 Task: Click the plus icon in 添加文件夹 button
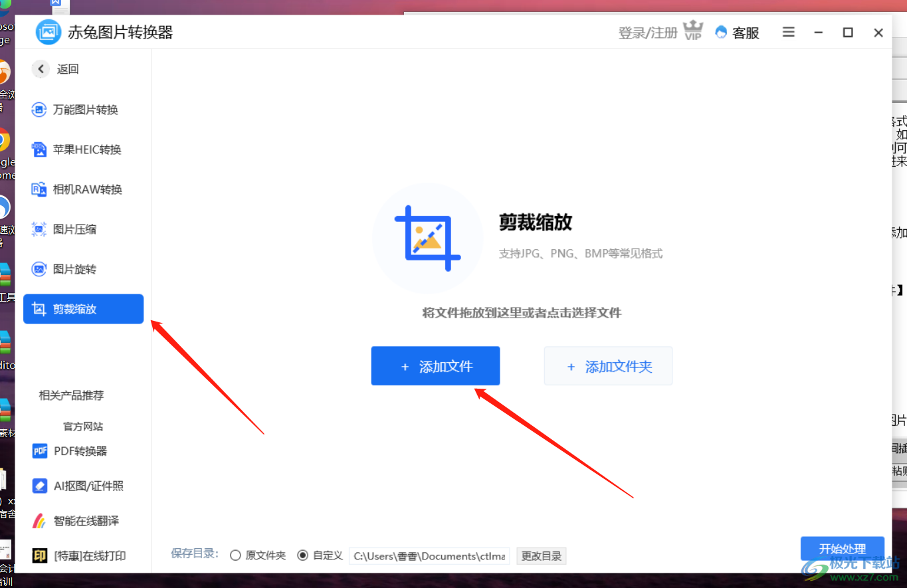(x=571, y=367)
